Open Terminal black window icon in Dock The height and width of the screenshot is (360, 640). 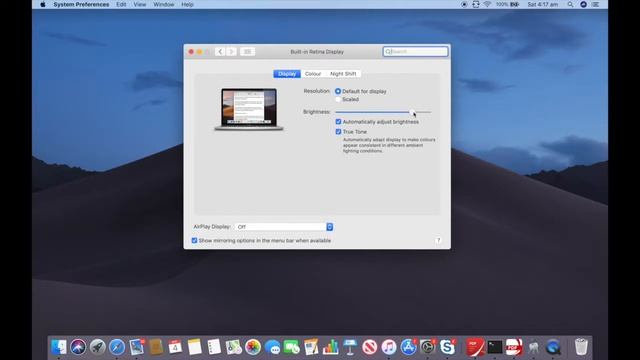pos(495,347)
